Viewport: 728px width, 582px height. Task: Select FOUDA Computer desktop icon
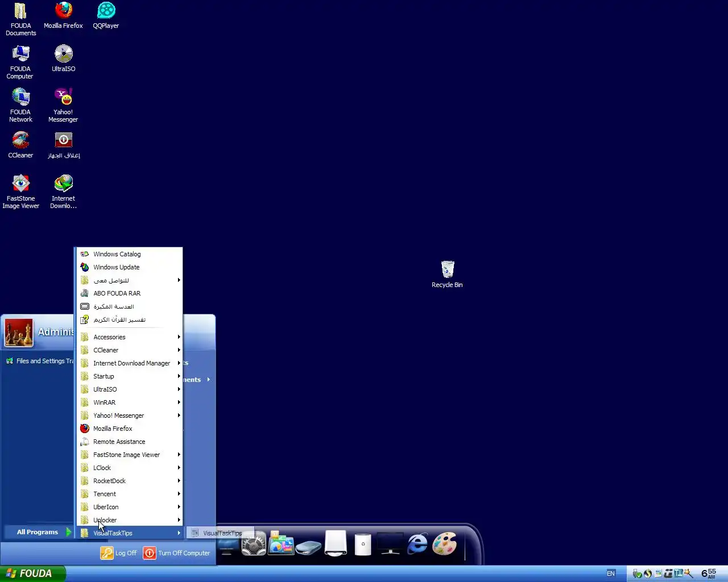(x=20, y=63)
